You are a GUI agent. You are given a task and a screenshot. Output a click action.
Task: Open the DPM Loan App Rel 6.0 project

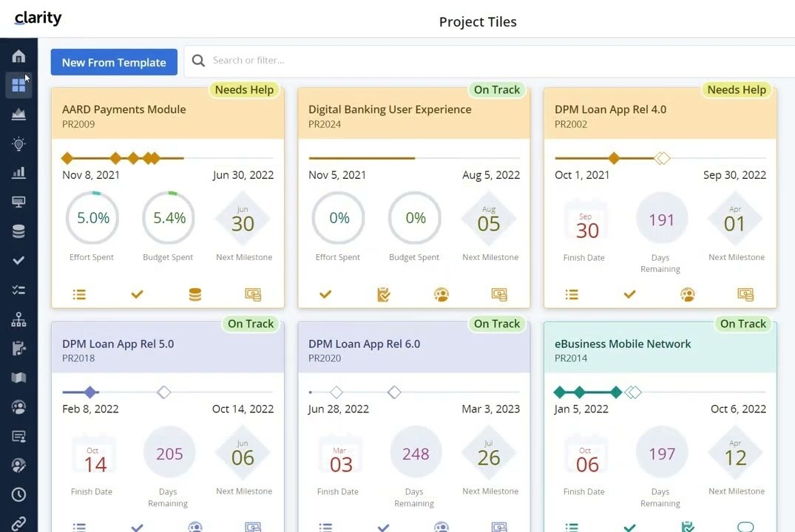[x=364, y=344]
